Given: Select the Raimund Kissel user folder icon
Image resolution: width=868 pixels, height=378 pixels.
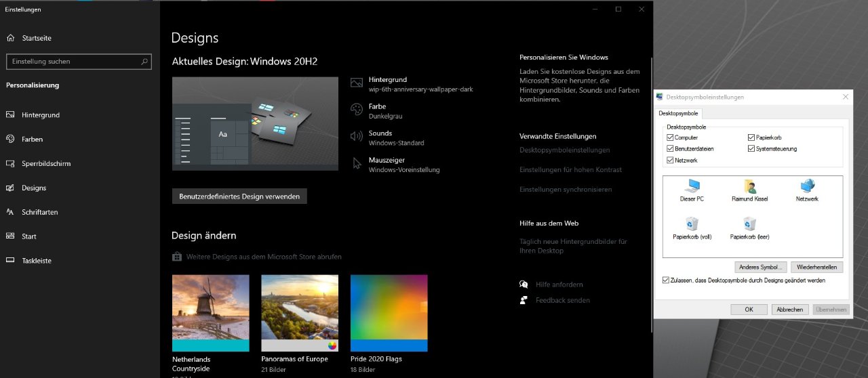Looking at the screenshot, I should [750, 186].
